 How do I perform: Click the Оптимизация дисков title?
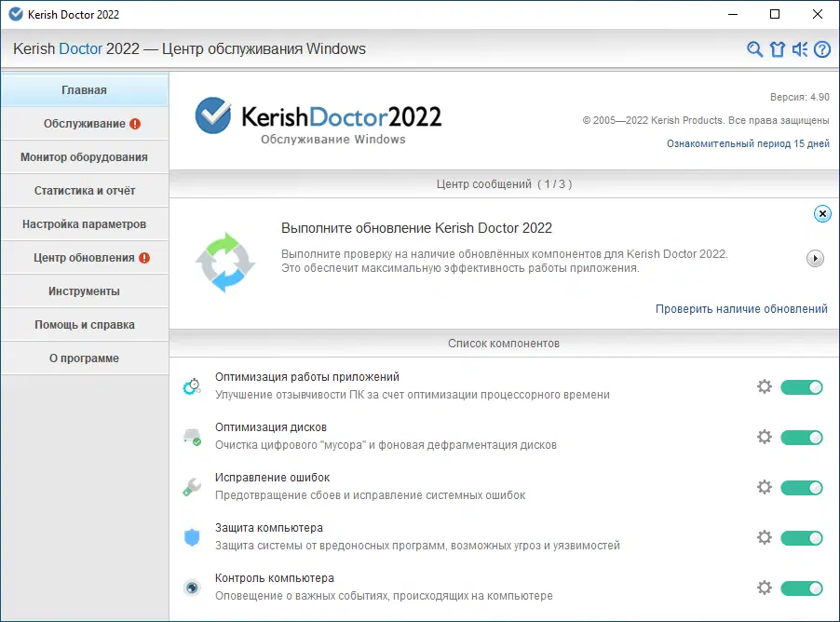click(x=271, y=427)
